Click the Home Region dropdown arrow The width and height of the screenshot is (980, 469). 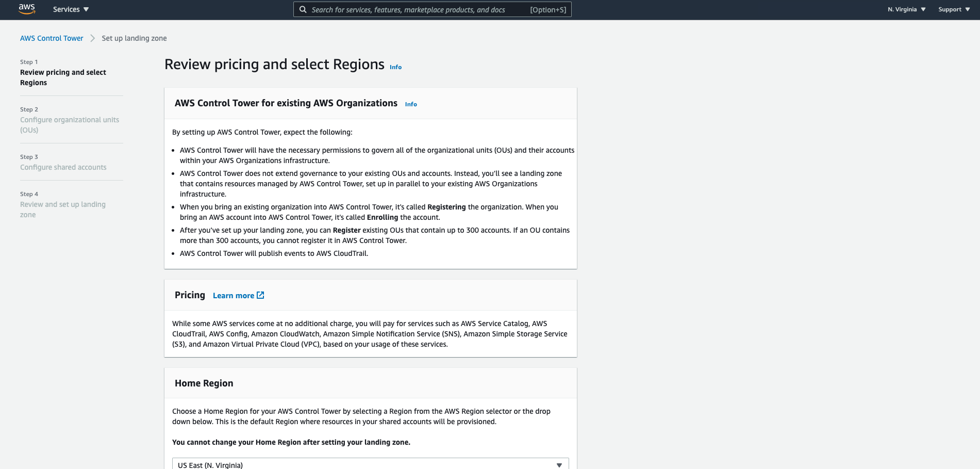[559, 465]
